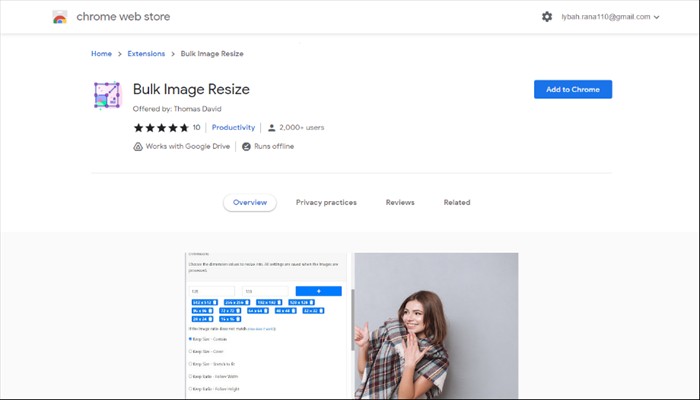700x400 pixels.
Task: Click the Add to Chrome button
Action: (572, 89)
